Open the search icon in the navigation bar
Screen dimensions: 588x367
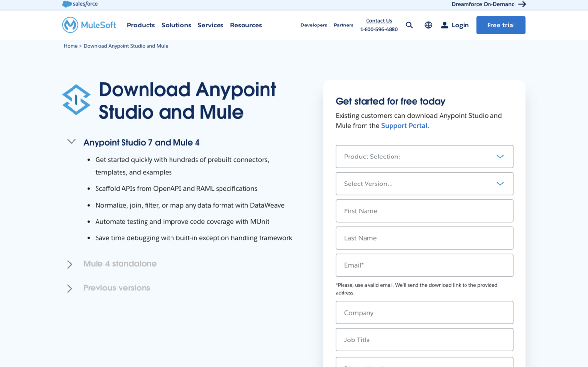click(x=409, y=25)
